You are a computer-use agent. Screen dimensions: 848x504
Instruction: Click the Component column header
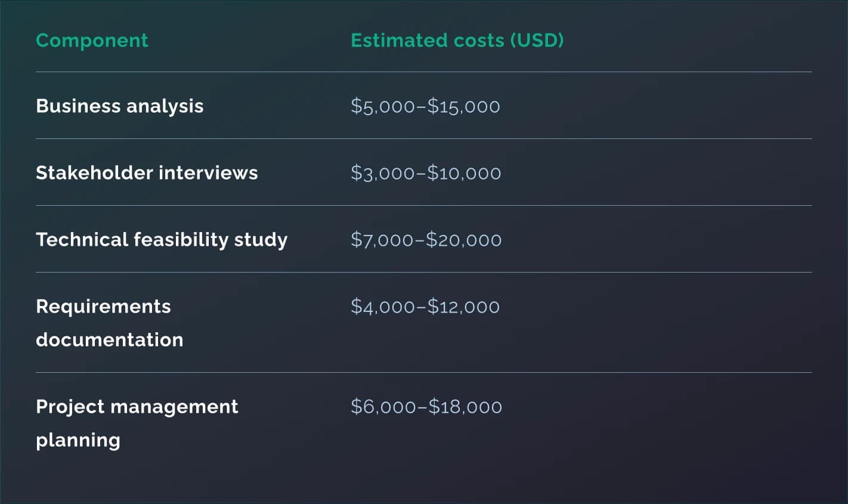coord(92,41)
